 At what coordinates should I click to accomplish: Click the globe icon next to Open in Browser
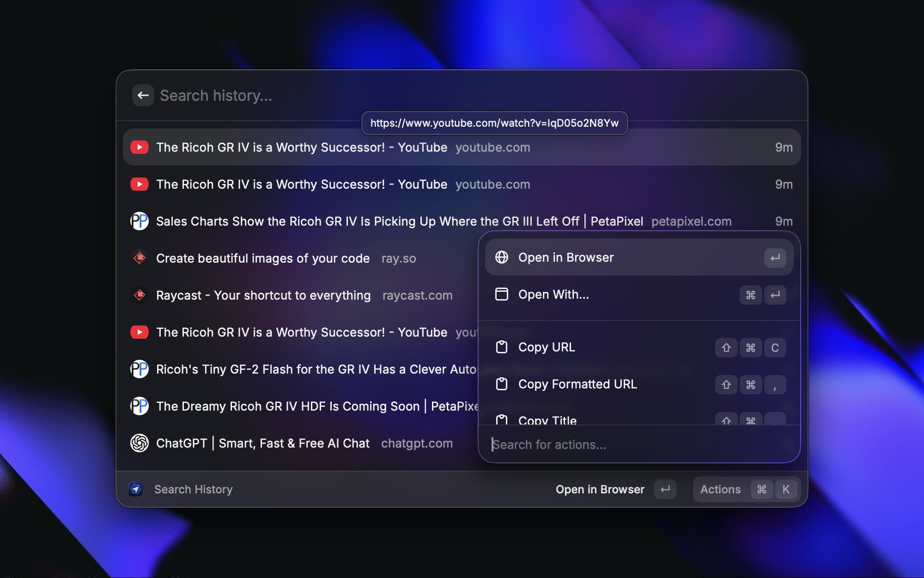pyautogui.click(x=502, y=258)
